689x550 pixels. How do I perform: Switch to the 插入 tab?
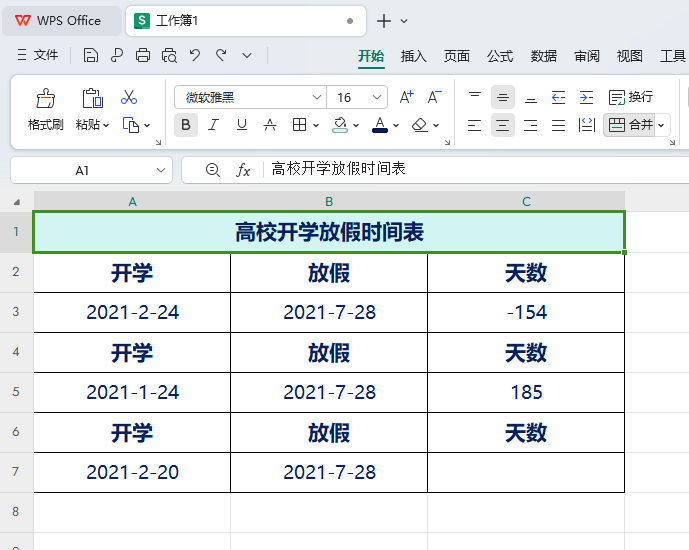413,56
